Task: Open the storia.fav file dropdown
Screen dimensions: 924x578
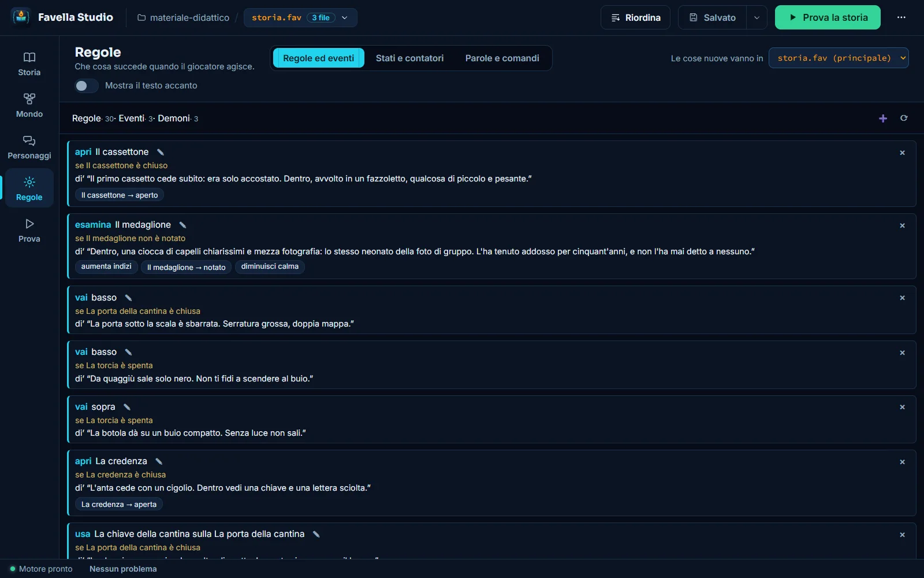Action: tap(300, 17)
